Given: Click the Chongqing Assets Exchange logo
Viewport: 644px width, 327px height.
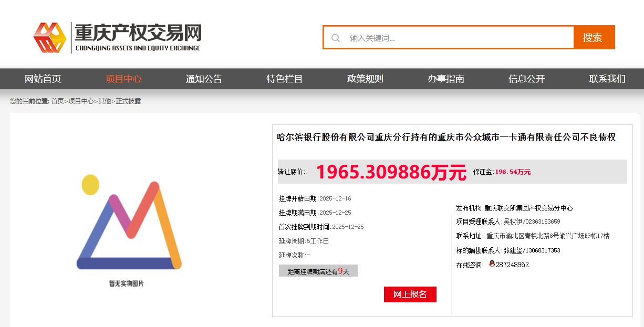Looking at the screenshot, I should click(x=117, y=37).
